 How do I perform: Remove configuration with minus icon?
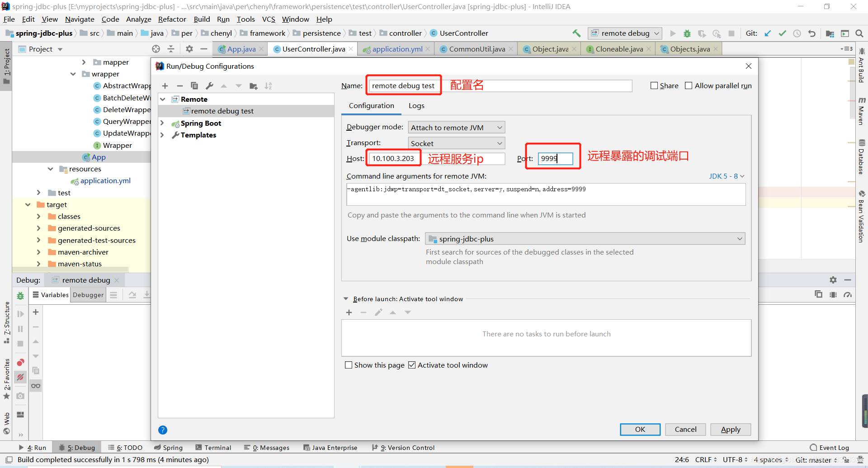click(x=179, y=86)
